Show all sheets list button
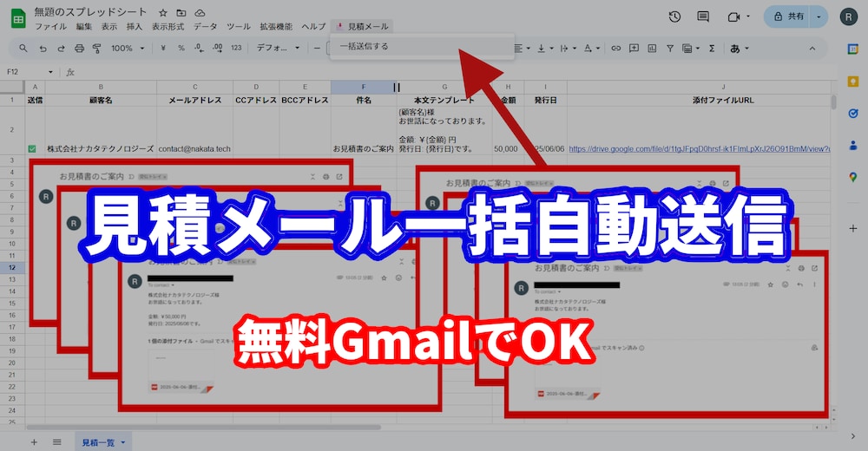 tap(56, 441)
